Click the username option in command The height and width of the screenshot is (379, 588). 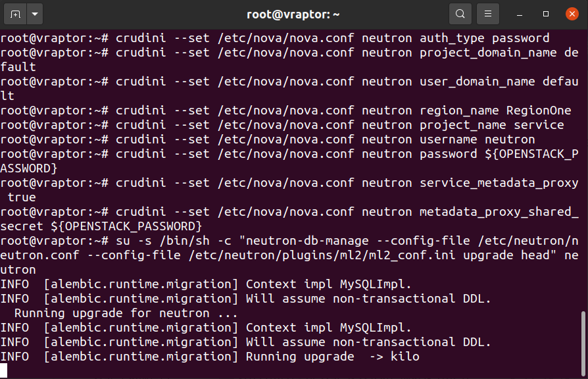(x=449, y=139)
